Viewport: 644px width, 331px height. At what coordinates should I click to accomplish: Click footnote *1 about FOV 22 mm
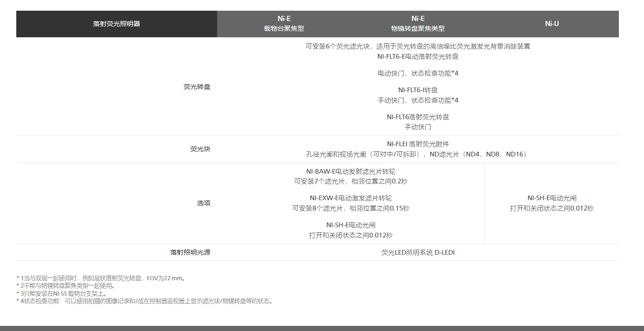[x=101, y=278]
